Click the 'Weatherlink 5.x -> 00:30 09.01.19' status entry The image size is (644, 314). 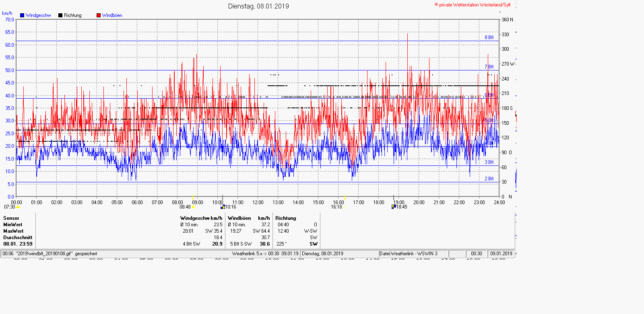[x=265, y=254]
